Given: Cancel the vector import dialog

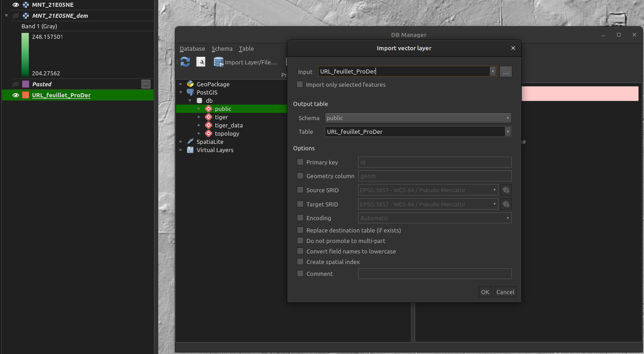Looking at the screenshot, I should pos(505,291).
